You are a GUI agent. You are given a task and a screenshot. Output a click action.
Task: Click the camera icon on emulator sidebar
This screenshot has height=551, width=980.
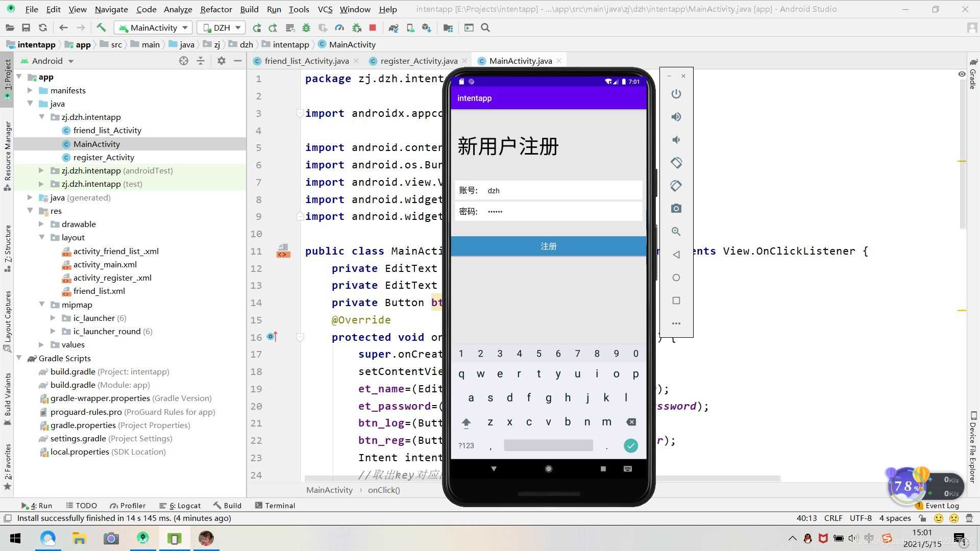676,209
